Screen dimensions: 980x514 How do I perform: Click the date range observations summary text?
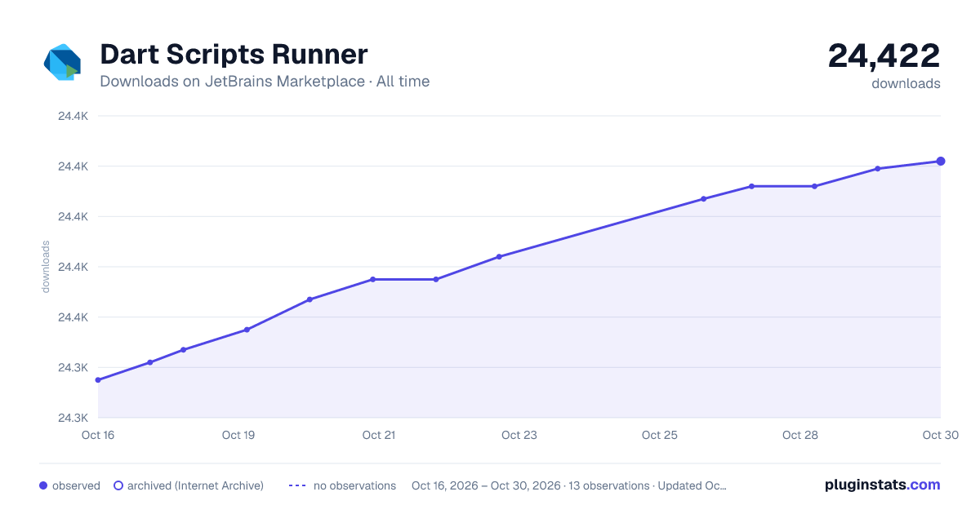(569, 485)
